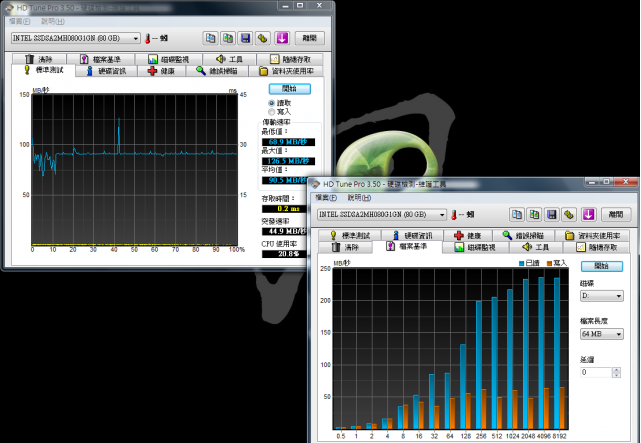Select 檔案基準 tab in lower-right window
This screenshot has width=641, height=443.
click(x=407, y=246)
